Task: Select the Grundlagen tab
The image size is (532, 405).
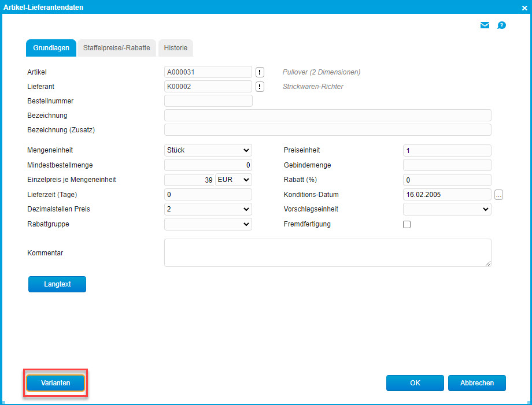Action: [x=51, y=48]
